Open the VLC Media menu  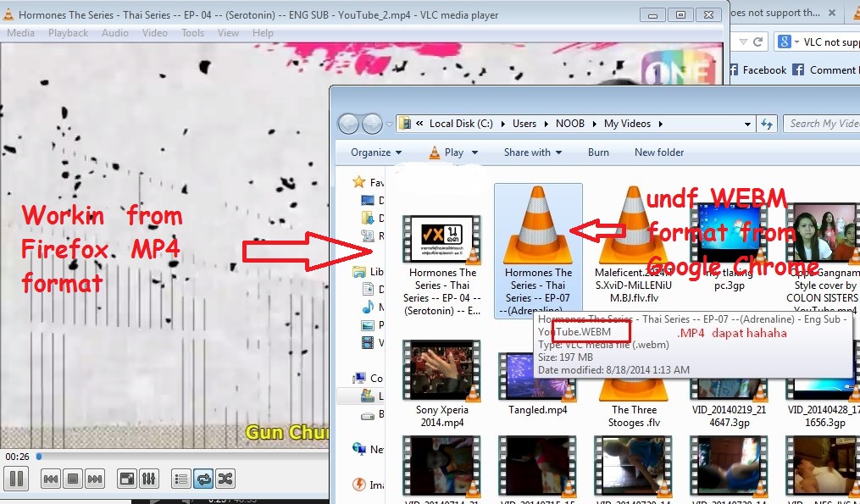point(21,33)
